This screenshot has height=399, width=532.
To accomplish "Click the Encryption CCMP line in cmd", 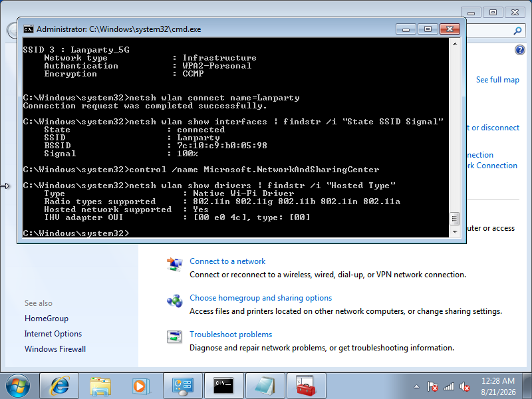I will point(124,74).
